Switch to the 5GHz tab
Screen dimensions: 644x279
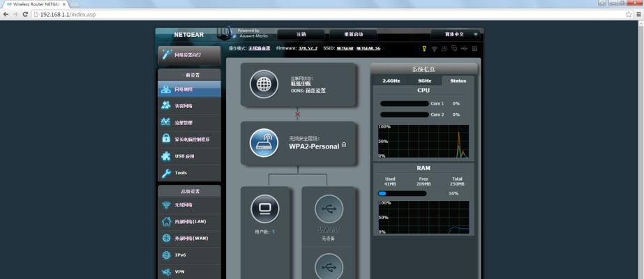(426, 81)
